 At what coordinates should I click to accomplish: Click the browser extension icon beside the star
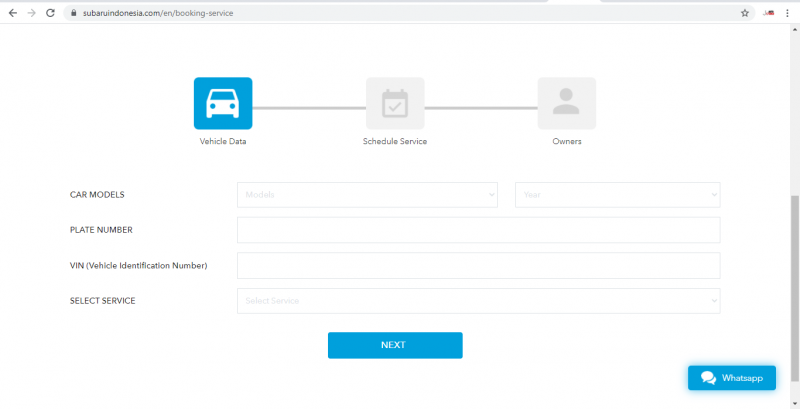point(768,13)
